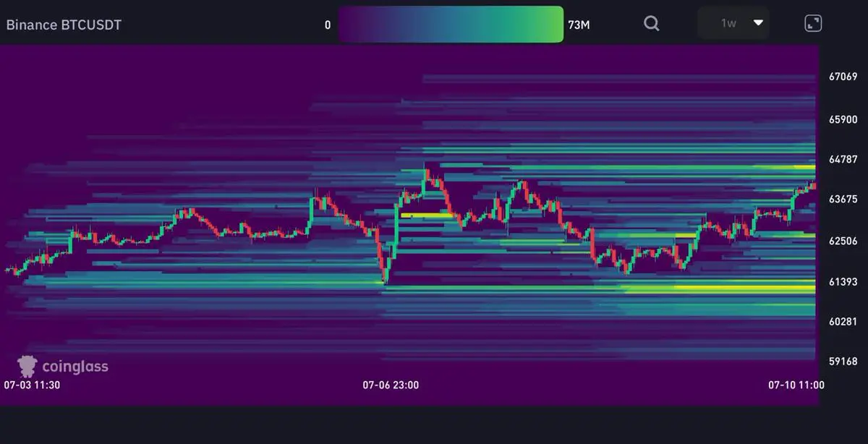Click the liquidity color gradient bar
868x444 pixels.
pos(451,25)
